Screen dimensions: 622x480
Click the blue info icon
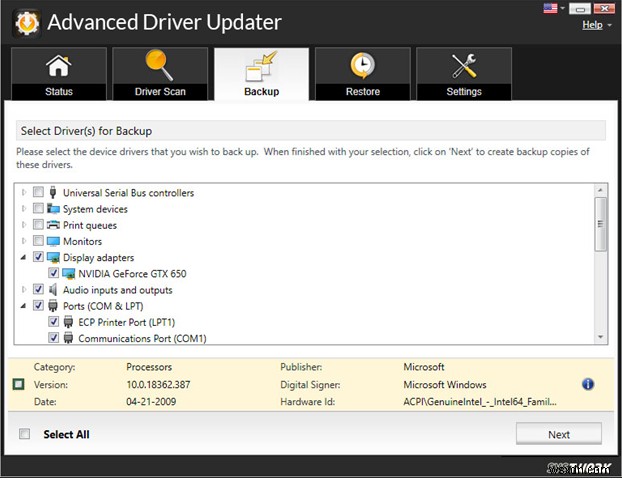pos(588,384)
